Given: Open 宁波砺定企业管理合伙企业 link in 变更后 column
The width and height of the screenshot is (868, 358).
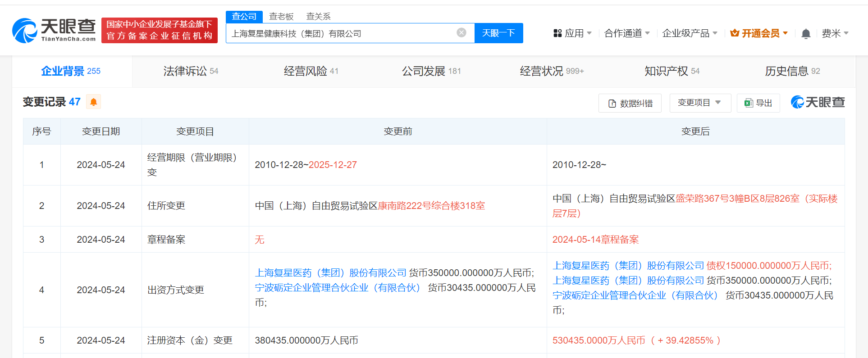Looking at the screenshot, I should pyautogui.click(x=635, y=295).
